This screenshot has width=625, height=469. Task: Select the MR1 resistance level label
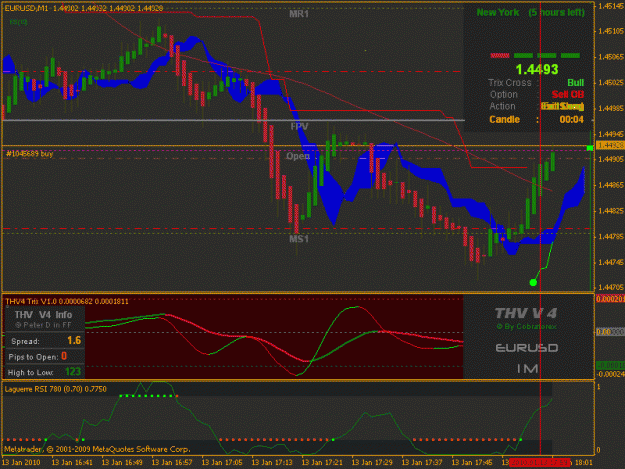tap(299, 14)
